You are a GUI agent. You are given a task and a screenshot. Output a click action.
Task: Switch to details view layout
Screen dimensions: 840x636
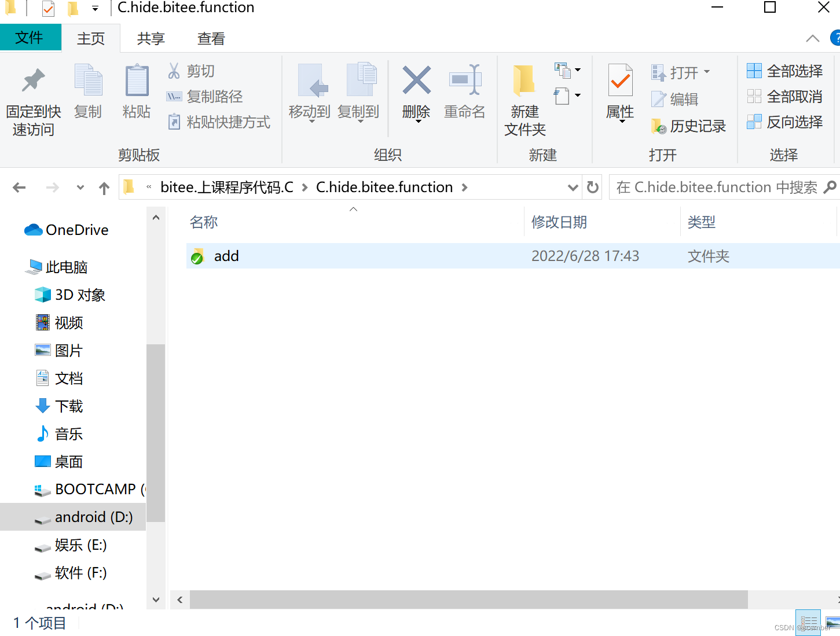pyautogui.click(x=808, y=623)
